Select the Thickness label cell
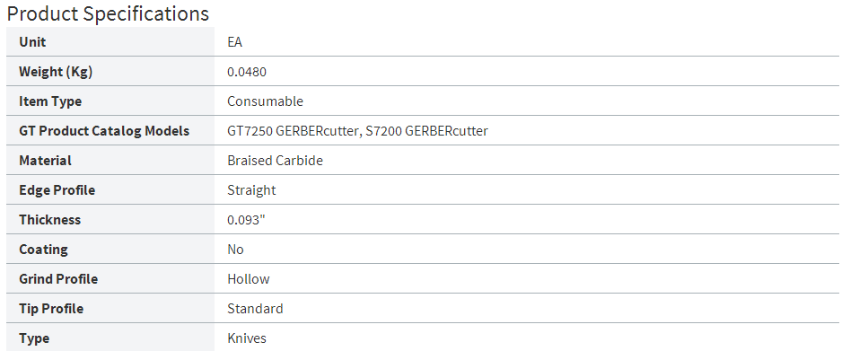The image size is (868, 351). (110, 219)
